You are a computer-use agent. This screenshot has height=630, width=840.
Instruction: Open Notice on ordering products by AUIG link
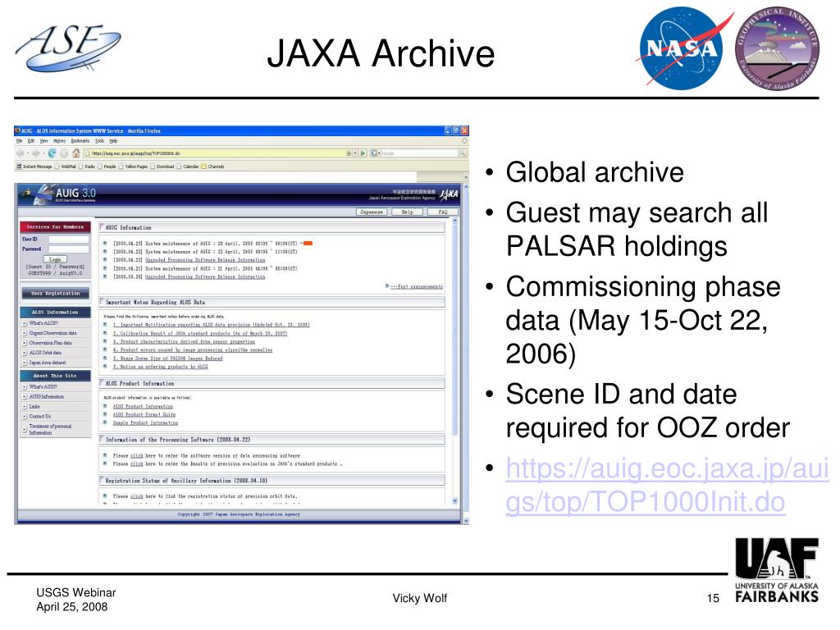(160, 367)
